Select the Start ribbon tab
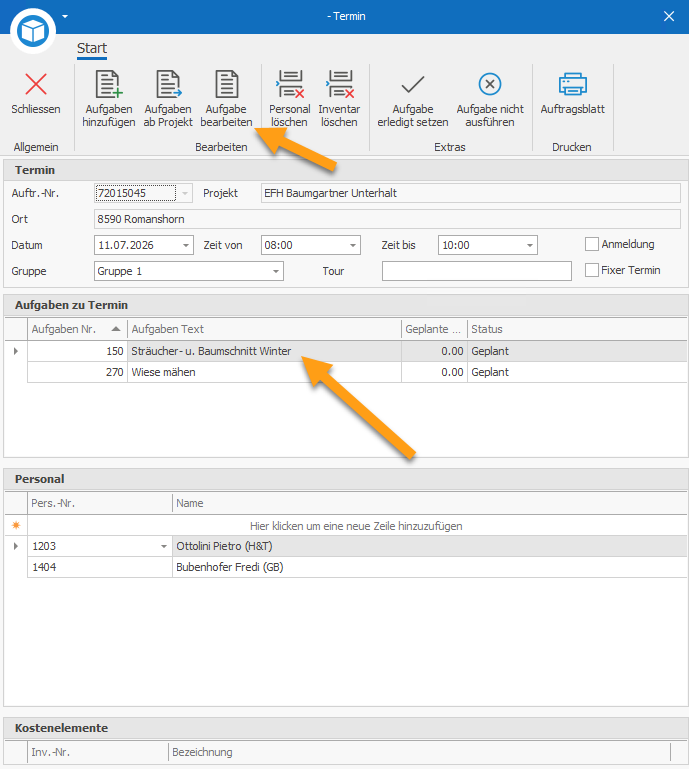Screen dimensions: 689x769 coord(92,49)
